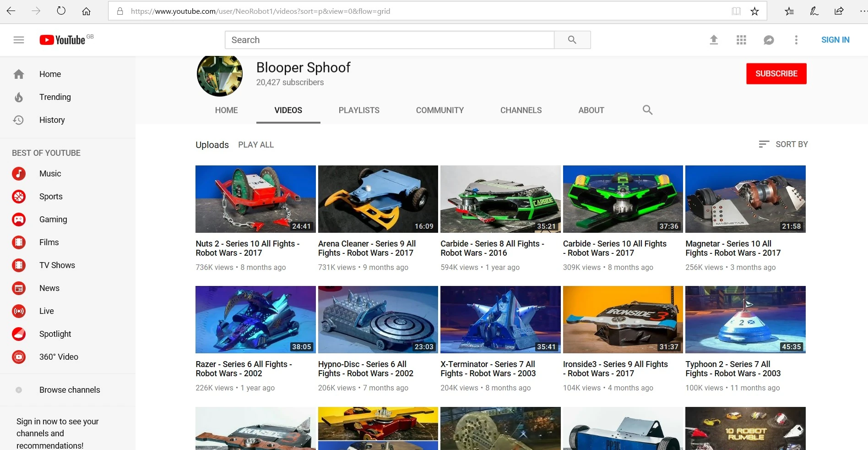868x450 pixels.
Task: Click the search magnifier button
Action: (x=572, y=40)
